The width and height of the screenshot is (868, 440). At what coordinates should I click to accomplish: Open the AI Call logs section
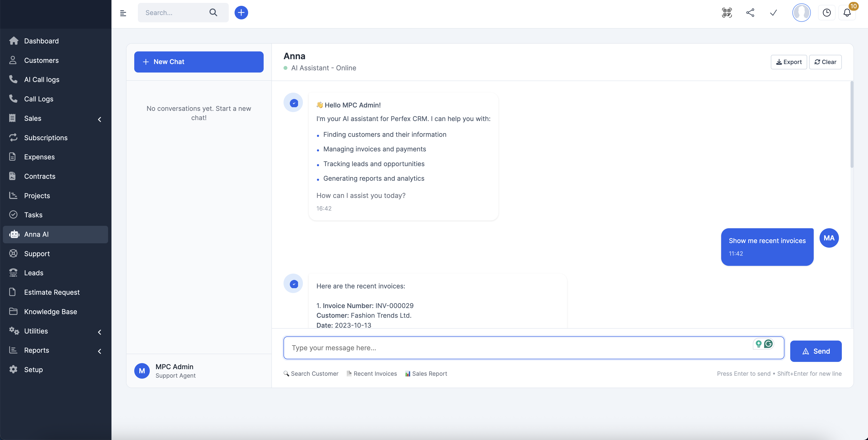point(41,79)
